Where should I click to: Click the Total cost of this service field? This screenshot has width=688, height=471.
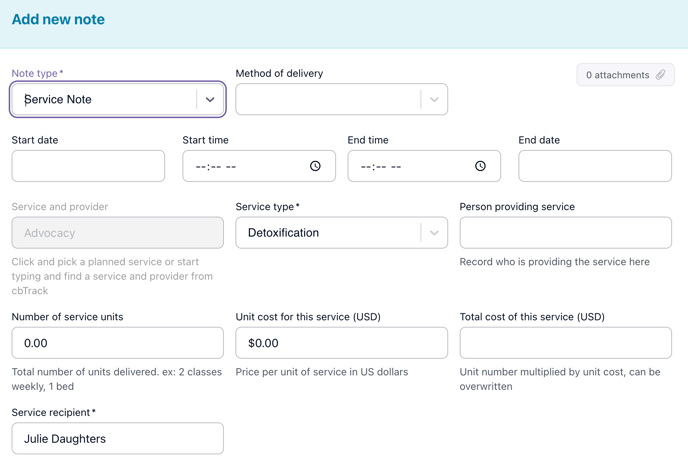click(x=565, y=343)
